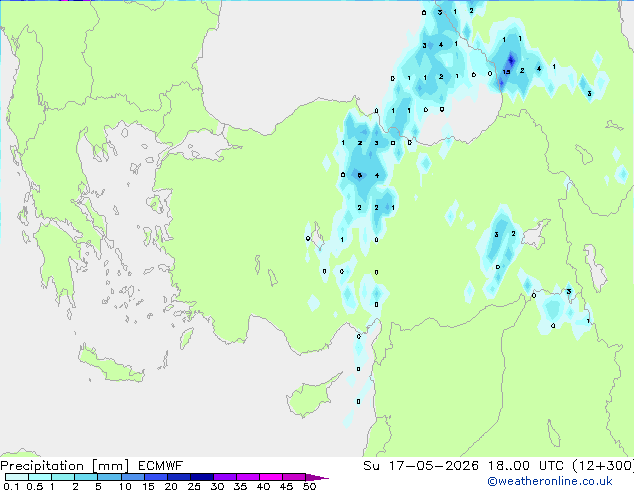Click the '18..00 UTC' time text

pyautogui.click(x=526, y=466)
